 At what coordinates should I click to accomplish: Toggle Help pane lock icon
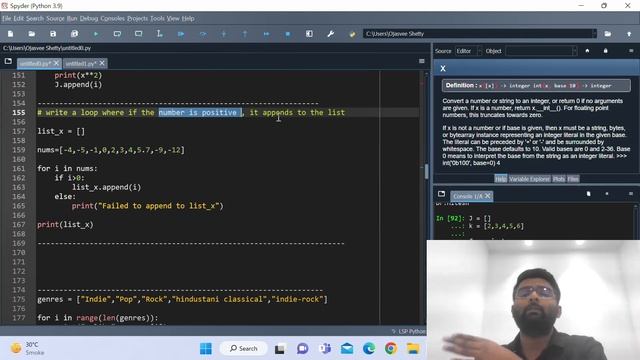coord(606,51)
